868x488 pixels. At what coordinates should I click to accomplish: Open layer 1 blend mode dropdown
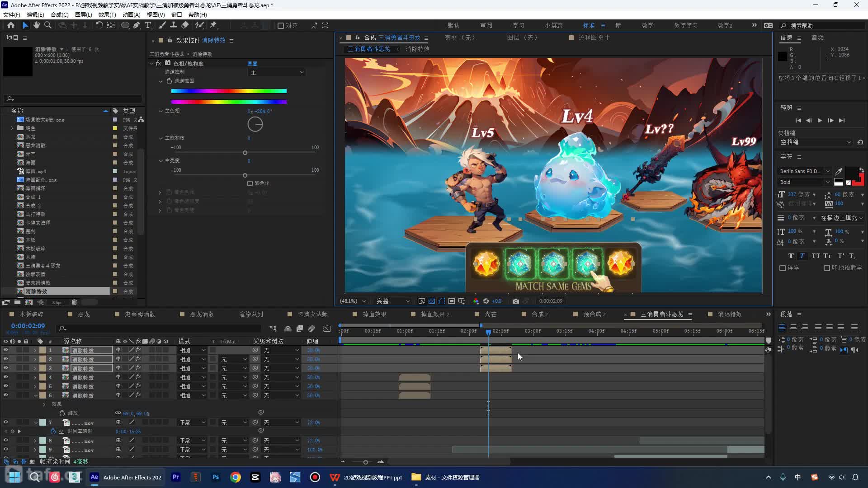click(192, 350)
